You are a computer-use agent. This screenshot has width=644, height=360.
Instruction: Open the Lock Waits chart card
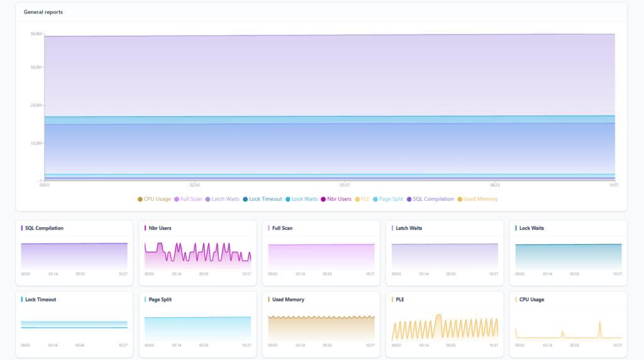coord(568,253)
